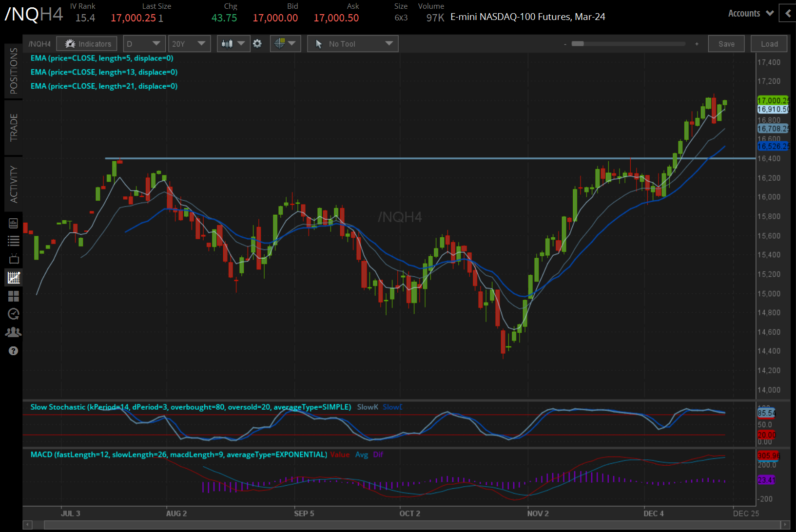Switch to the POSITIONS side tab

coord(14,71)
